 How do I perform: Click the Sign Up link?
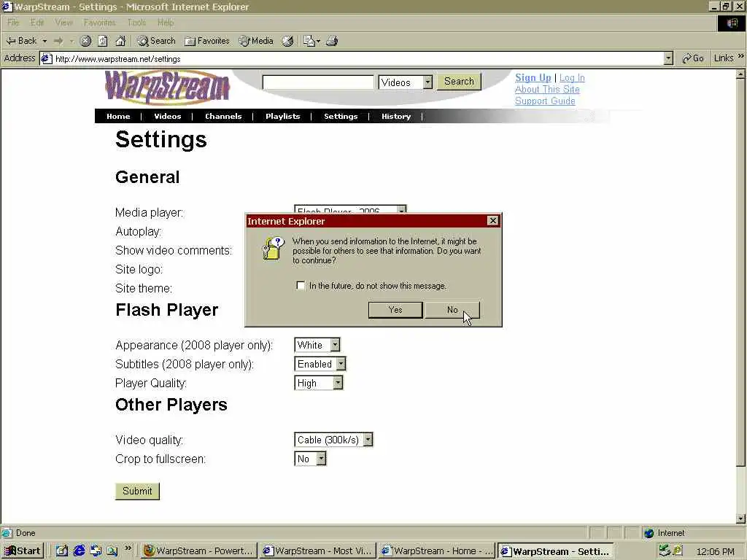[x=533, y=77]
